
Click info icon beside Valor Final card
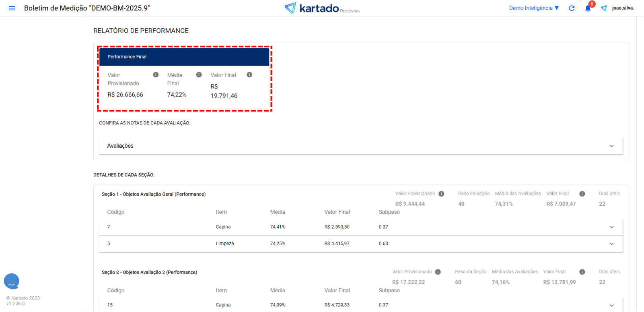(249, 75)
